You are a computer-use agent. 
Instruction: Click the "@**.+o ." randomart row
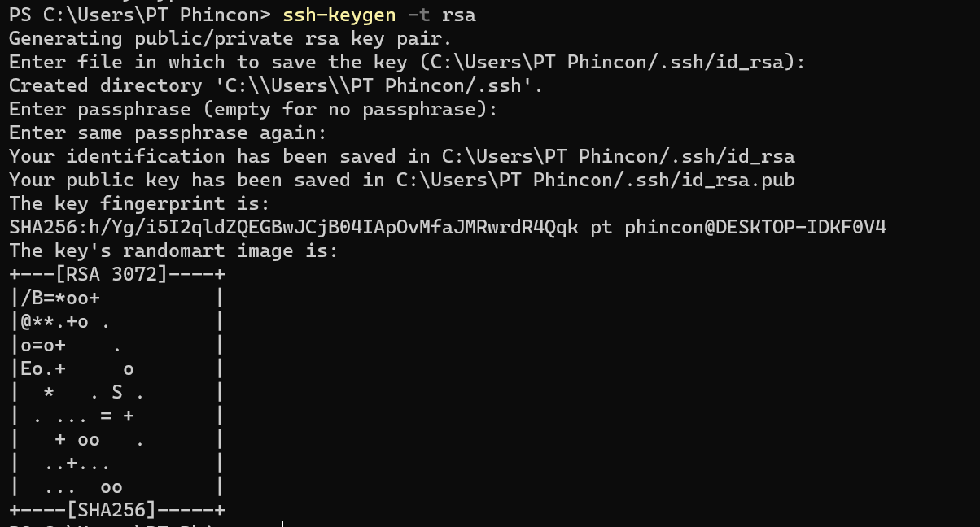click(x=65, y=322)
